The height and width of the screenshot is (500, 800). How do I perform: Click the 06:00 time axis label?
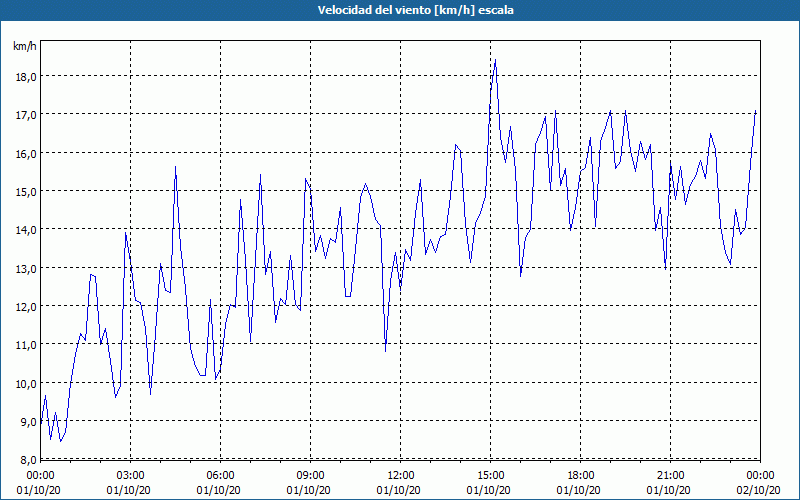(x=220, y=476)
